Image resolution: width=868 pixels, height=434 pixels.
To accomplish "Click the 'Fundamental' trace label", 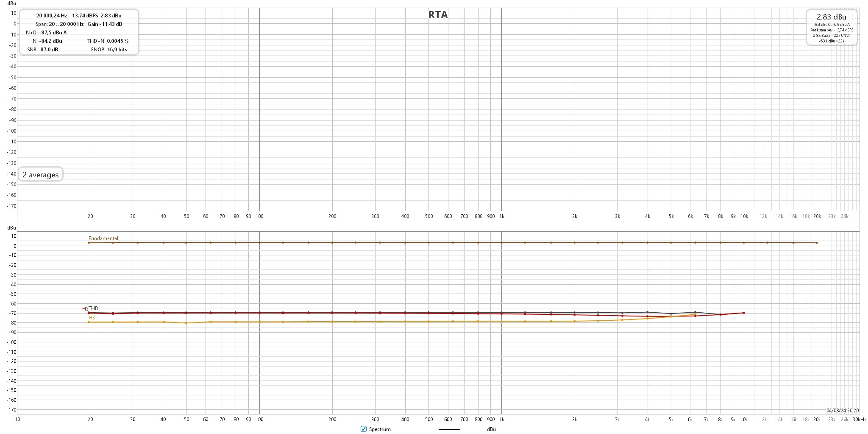I will click(x=103, y=238).
